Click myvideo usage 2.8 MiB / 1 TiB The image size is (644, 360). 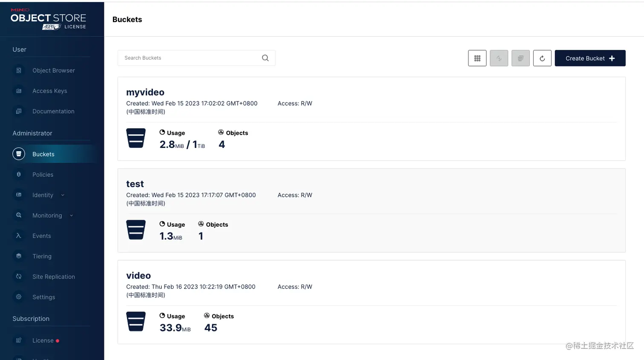pyautogui.click(x=182, y=144)
